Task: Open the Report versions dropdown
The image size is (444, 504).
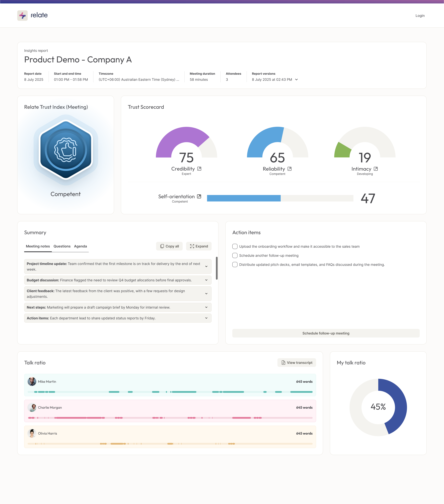Action: [296, 79]
